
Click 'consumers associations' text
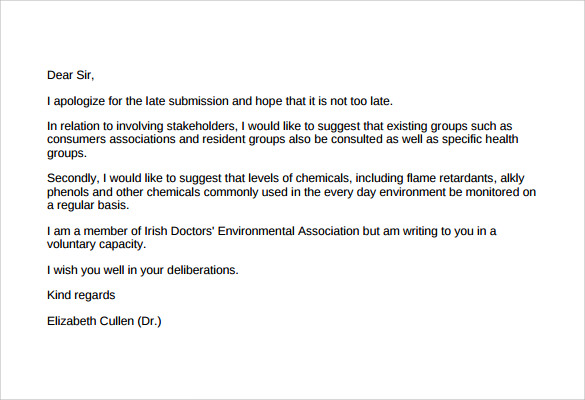coord(111,139)
